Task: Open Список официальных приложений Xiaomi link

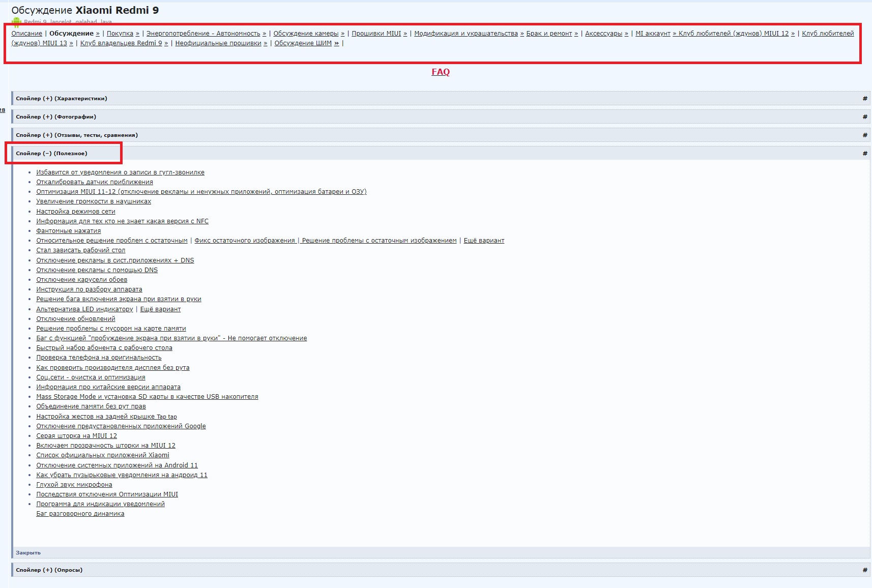Action: [103, 455]
